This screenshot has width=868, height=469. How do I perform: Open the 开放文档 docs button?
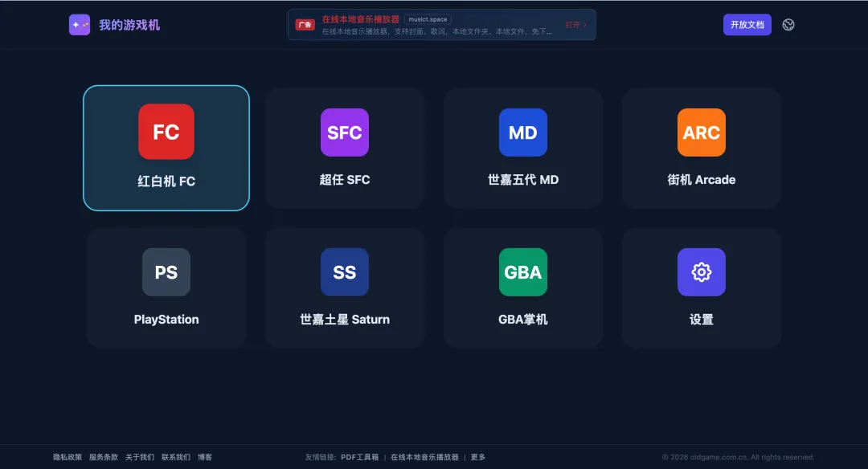(747, 25)
